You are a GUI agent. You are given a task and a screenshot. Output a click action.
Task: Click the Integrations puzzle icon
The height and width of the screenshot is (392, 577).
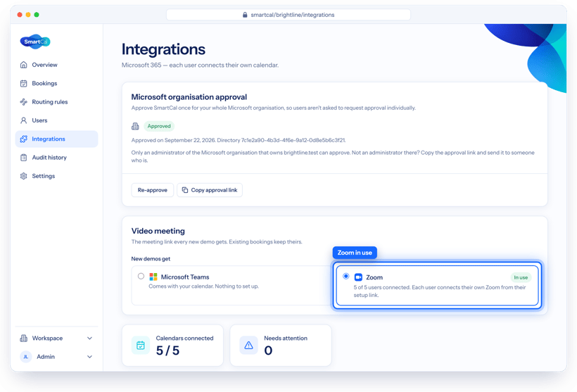23,139
